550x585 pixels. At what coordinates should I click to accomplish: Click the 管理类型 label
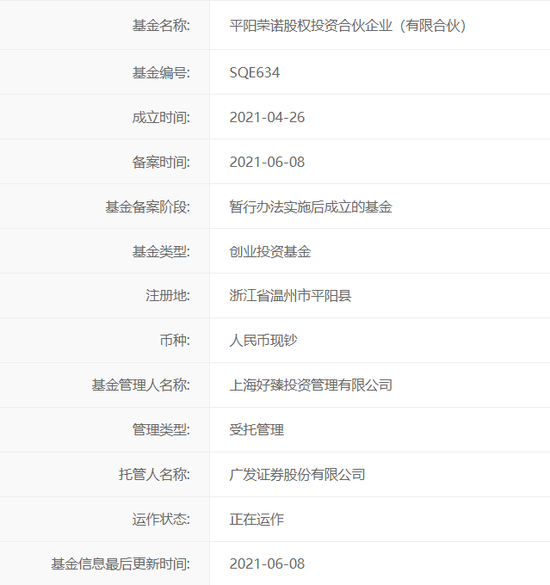pos(161,430)
